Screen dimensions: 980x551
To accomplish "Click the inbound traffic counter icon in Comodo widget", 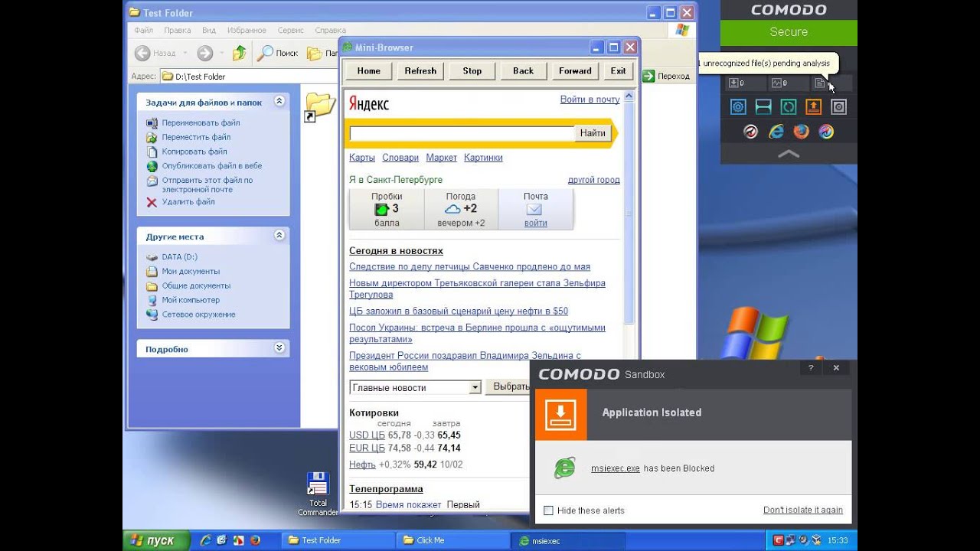I will pyautogui.click(x=733, y=83).
